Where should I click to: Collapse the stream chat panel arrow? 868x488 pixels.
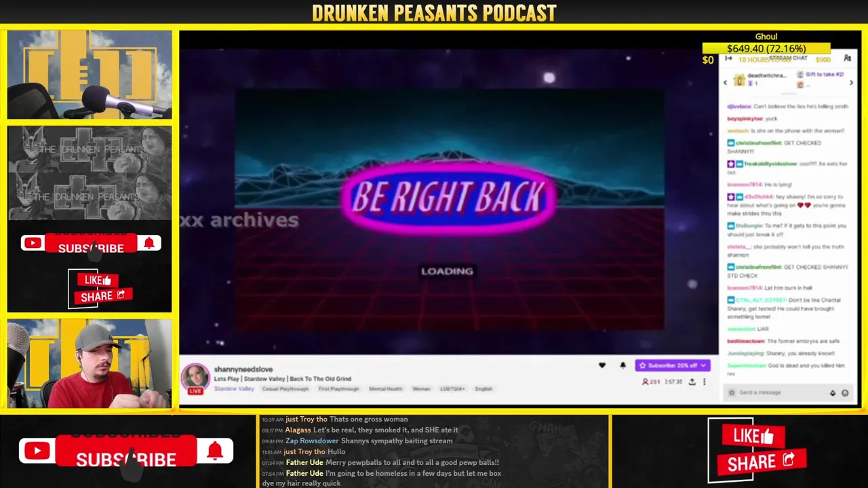coord(728,59)
